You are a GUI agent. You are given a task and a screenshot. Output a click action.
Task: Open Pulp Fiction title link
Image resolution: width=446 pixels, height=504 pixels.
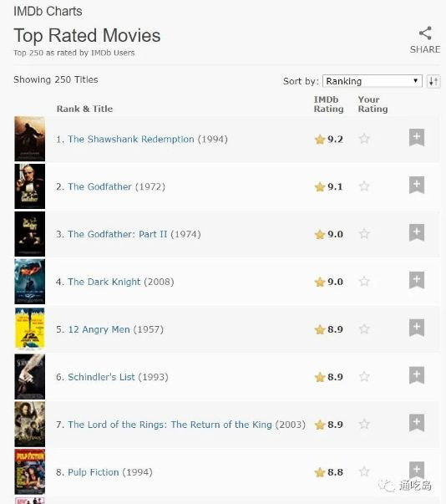coord(94,472)
